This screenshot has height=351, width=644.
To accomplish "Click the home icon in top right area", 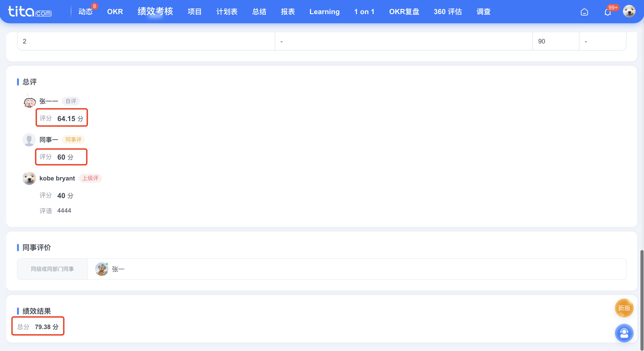I will tap(585, 12).
